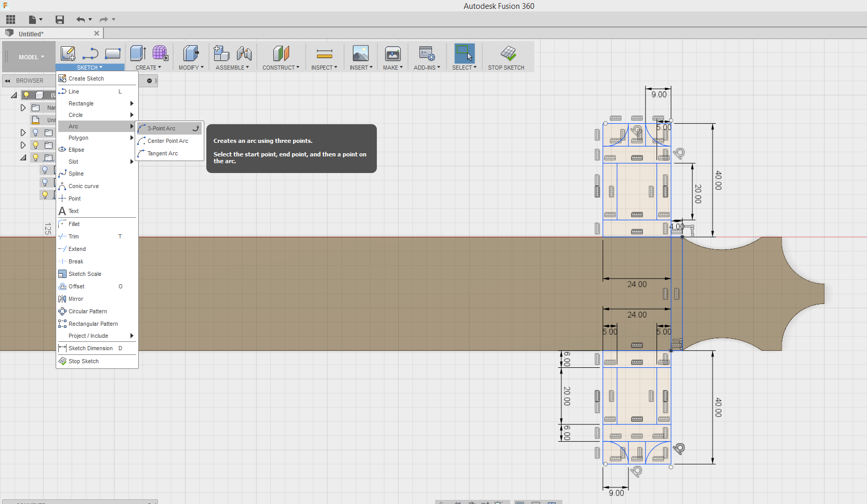Click the Select cursor icon
The image size is (867, 504).
click(464, 53)
